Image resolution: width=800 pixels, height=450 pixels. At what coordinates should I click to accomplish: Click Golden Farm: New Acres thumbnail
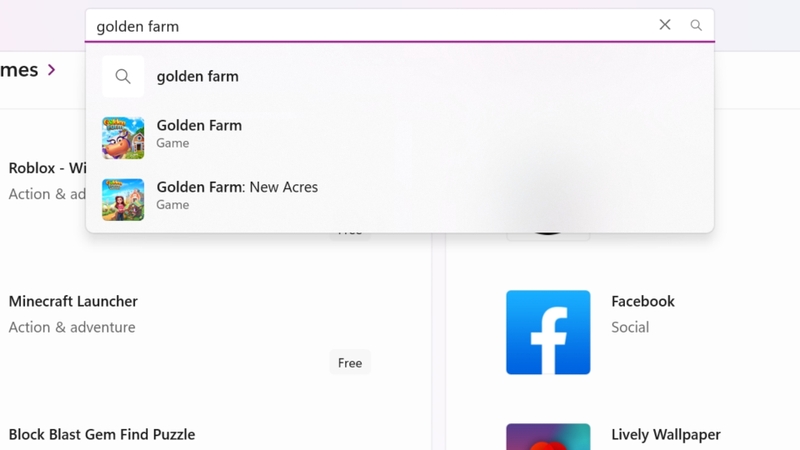(123, 199)
